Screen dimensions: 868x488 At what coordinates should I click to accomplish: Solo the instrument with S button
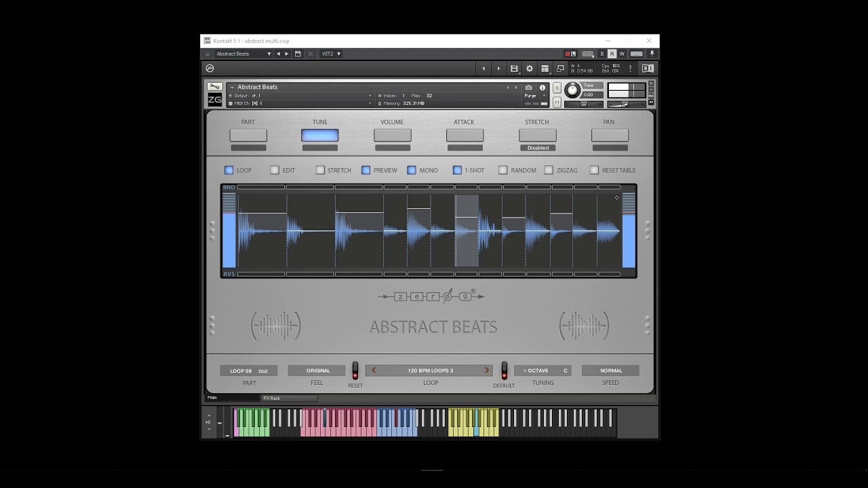click(557, 88)
